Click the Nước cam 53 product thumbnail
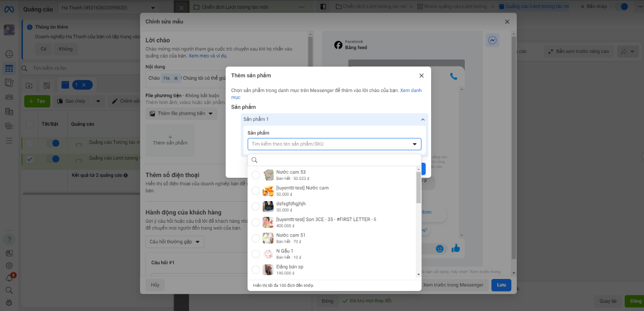 coord(268,175)
